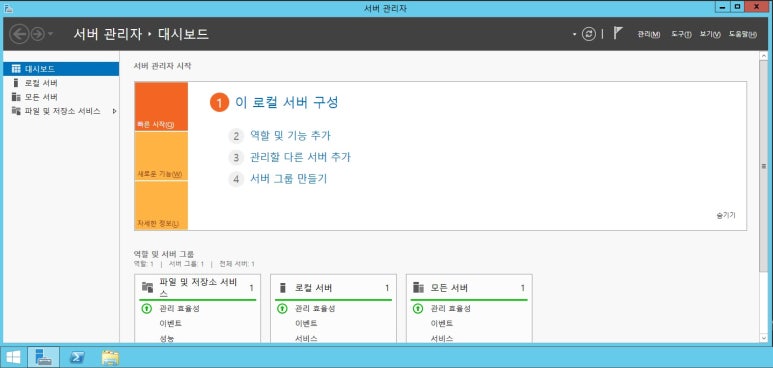773x368 pixels.
Task: Open the 보기(V) menu
Action: [710, 34]
